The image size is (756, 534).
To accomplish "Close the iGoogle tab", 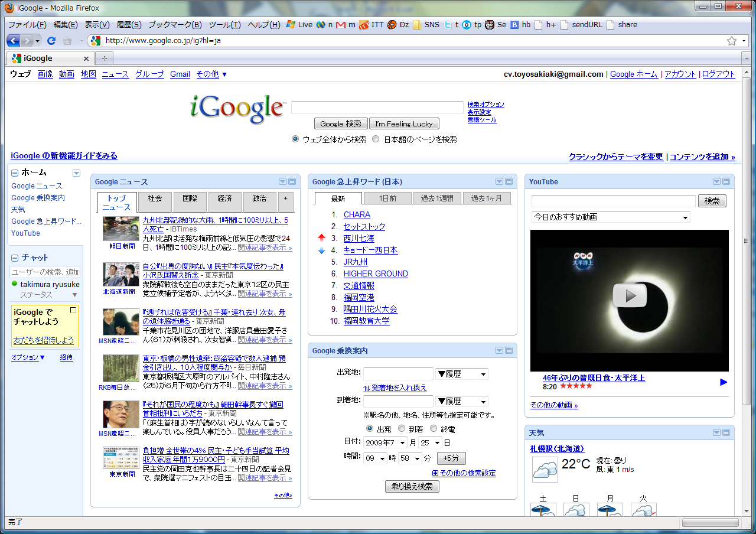I will pos(86,58).
